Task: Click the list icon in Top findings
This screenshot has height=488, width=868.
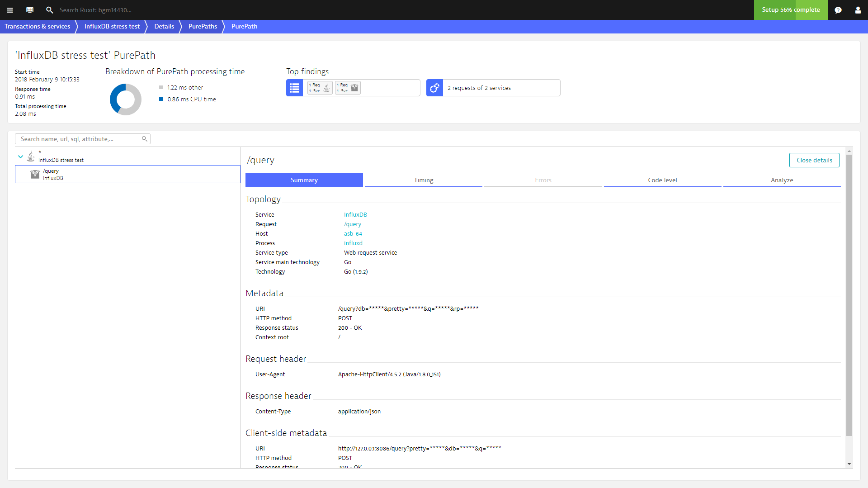Action: (294, 88)
